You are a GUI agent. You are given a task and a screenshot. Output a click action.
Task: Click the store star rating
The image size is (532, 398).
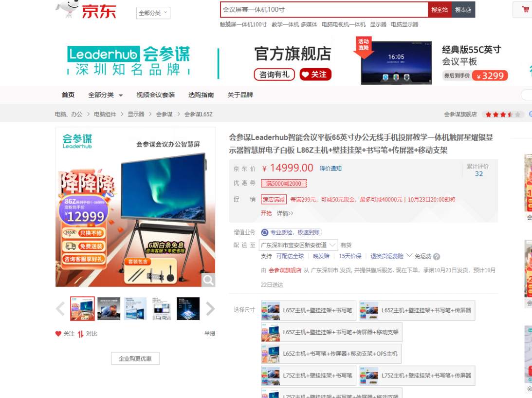point(502,114)
